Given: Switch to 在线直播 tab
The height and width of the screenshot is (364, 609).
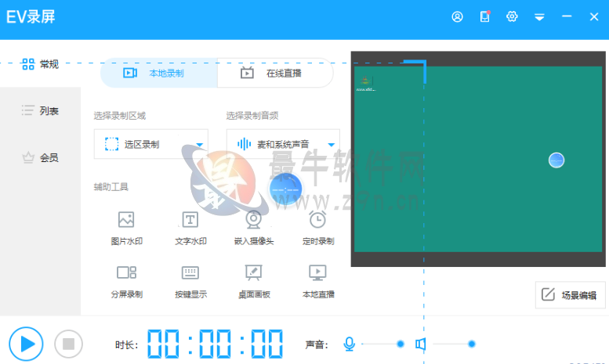Looking at the screenshot, I should point(275,73).
